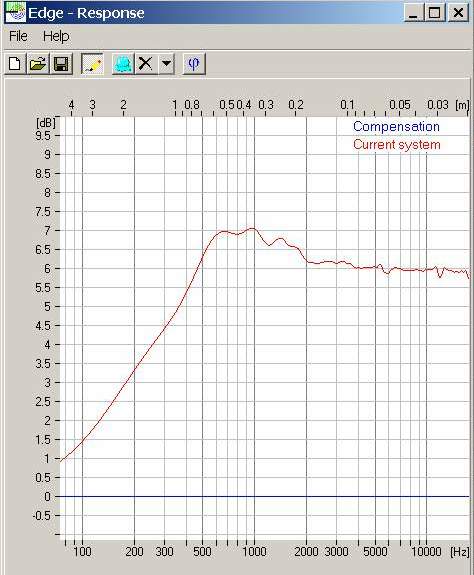474x575 pixels.
Task: Click the X delete curve icon
Action: click(x=146, y=64)
